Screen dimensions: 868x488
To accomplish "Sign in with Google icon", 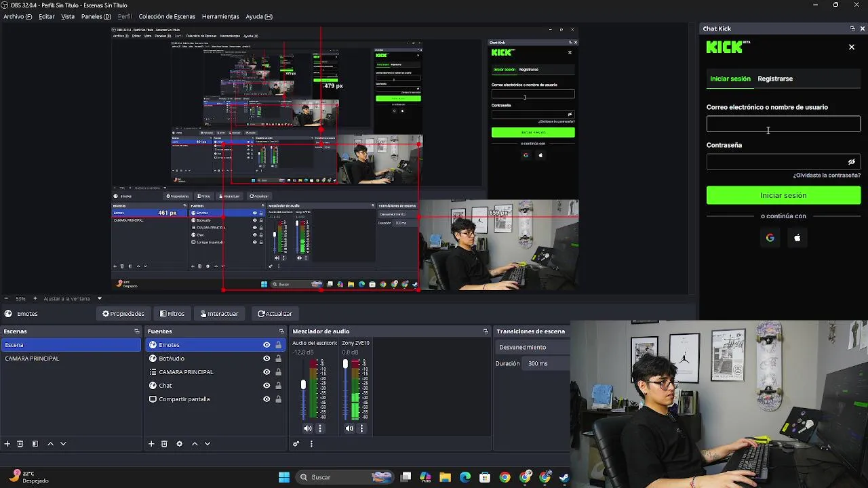I will 770,238.
